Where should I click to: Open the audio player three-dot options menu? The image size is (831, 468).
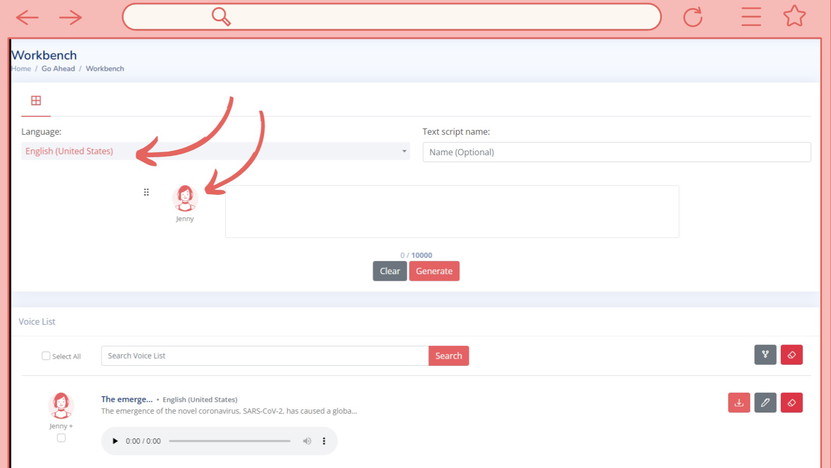(324, 441)
